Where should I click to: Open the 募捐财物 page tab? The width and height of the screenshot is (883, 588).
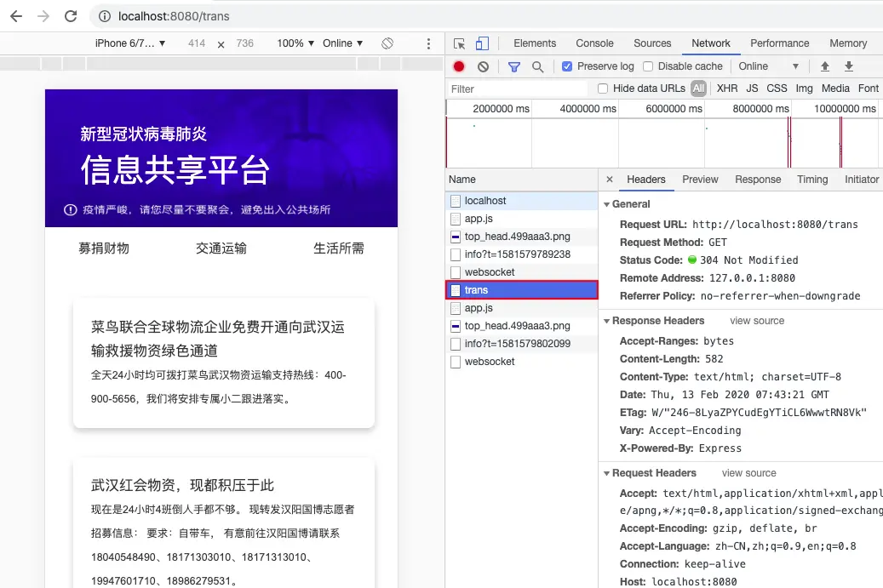pos(104,248)
